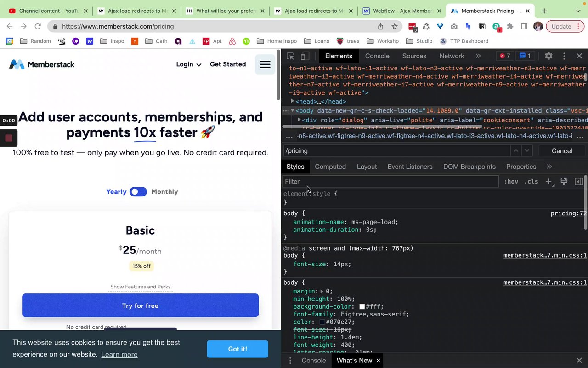
Task: Go to next search result arrow
Action: (x=527, y=150)
